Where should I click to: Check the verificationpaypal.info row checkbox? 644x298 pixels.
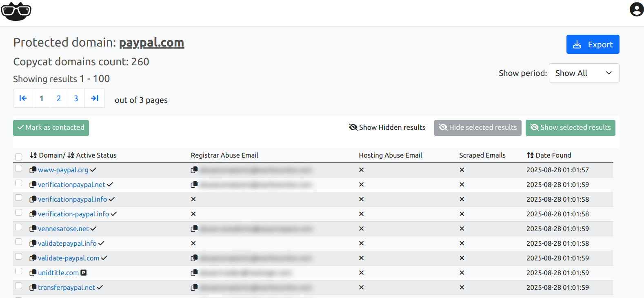(x=18, y=198)
